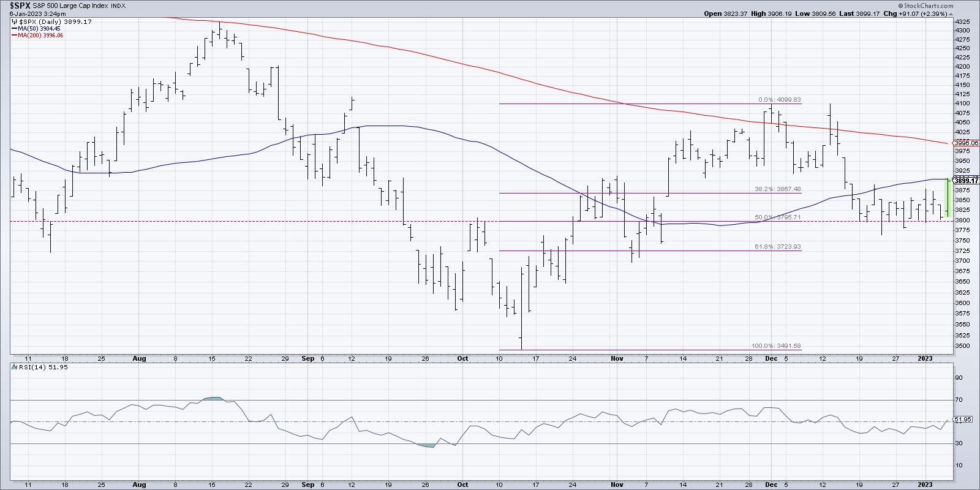Click the Chg +91.07 value in header
Viewport: 980px width, 490px height.
[926, 13]
